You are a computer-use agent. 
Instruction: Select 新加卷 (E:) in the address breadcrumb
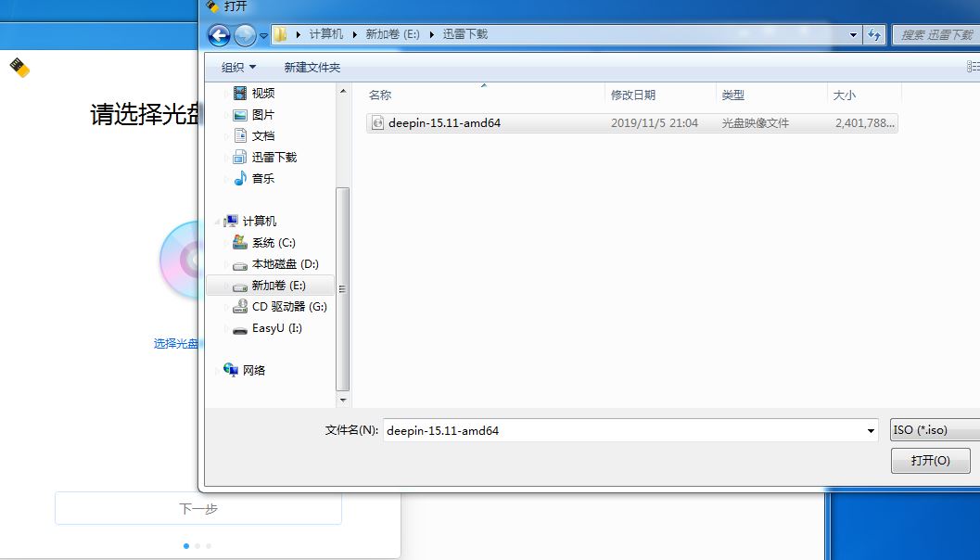(392, 34)
